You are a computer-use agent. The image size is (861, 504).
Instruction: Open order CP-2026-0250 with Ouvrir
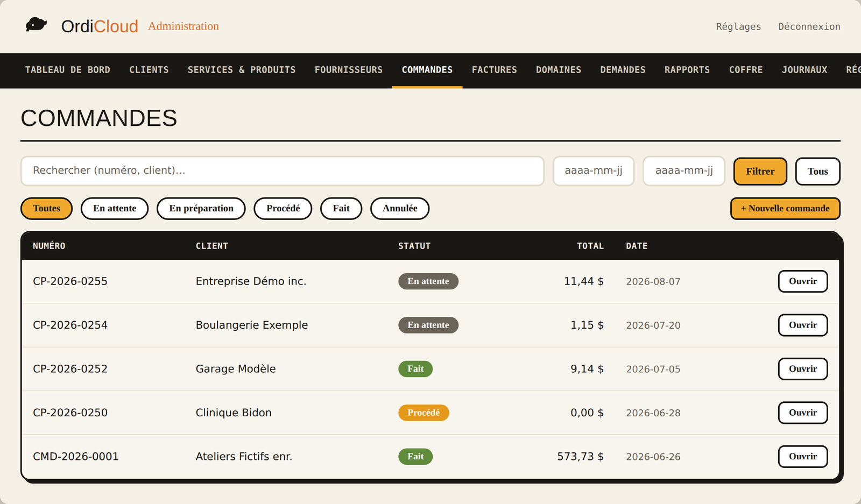click(x=803, y=413)
